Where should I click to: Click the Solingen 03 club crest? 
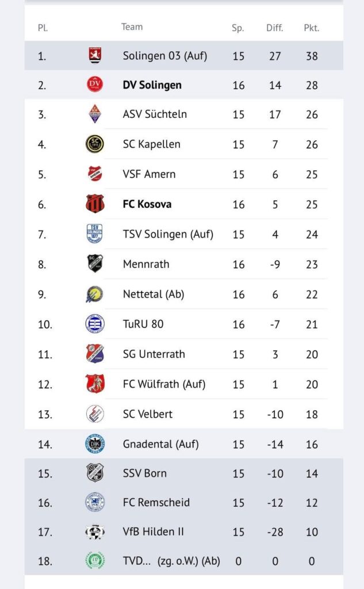click(95, 55)
